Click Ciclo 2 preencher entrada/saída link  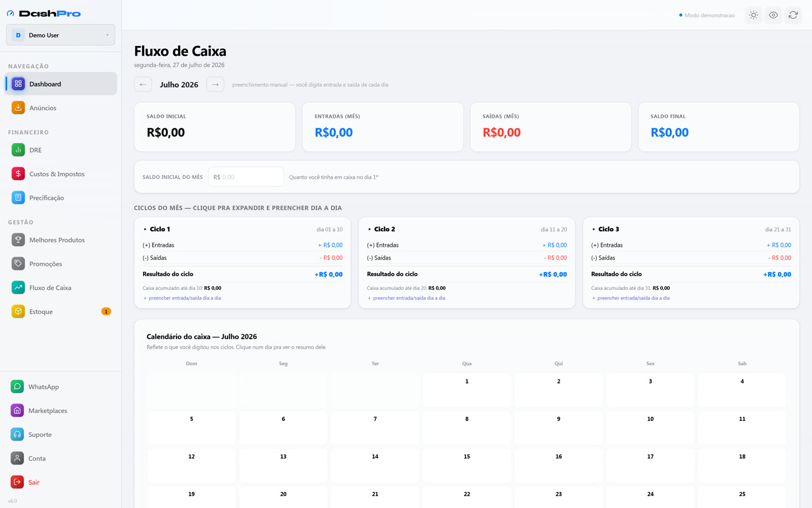click(407, 298)
